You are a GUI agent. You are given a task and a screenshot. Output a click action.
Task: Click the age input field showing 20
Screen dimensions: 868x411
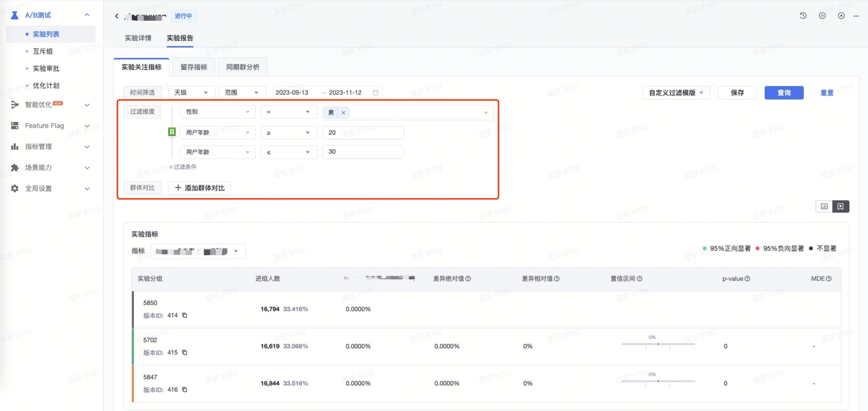coord(363,132)
